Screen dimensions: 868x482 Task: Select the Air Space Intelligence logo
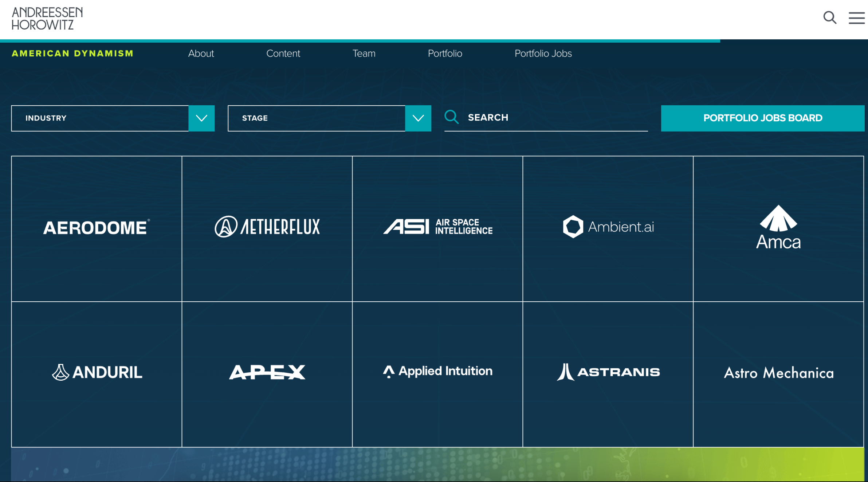[437, 227]
